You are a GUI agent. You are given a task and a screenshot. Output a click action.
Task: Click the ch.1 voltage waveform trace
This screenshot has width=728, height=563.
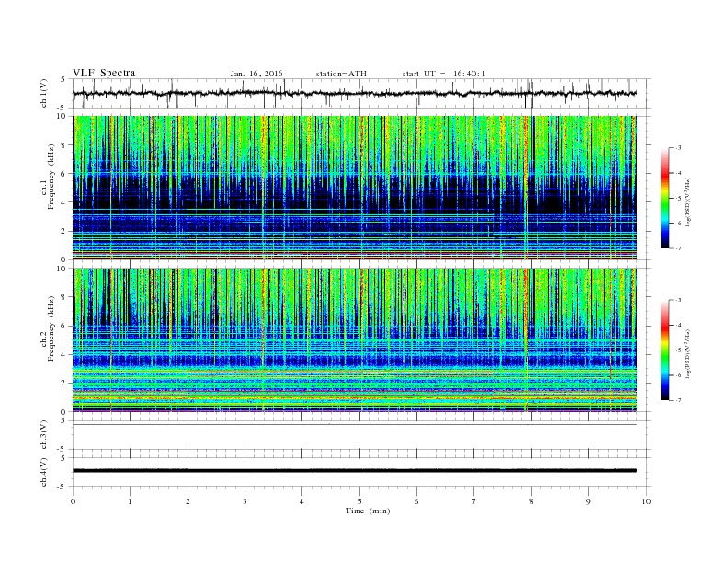point(354,93)
